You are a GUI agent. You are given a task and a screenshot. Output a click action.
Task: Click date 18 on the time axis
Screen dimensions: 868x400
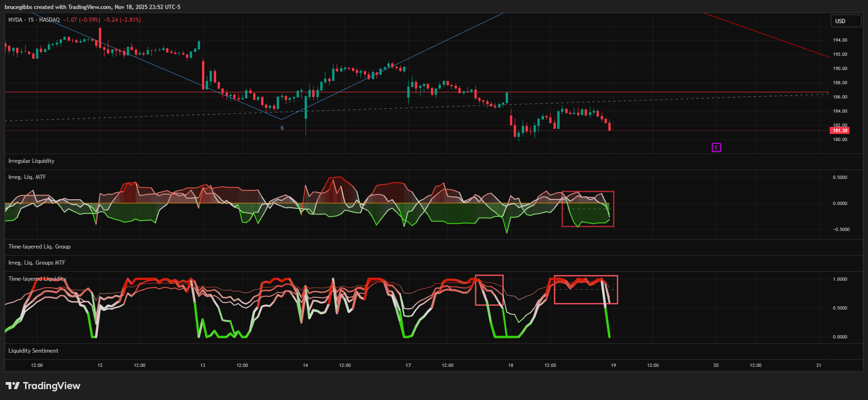[510, 365]
